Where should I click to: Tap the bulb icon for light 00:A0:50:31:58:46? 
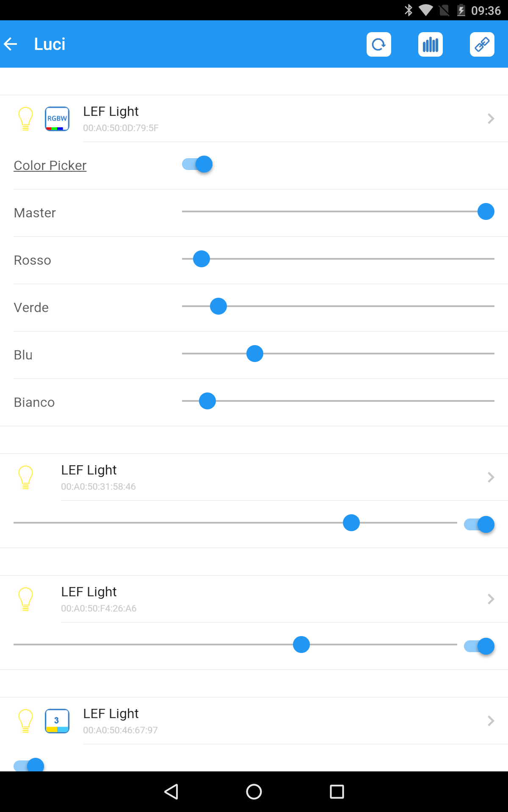(x=25, y=477)
